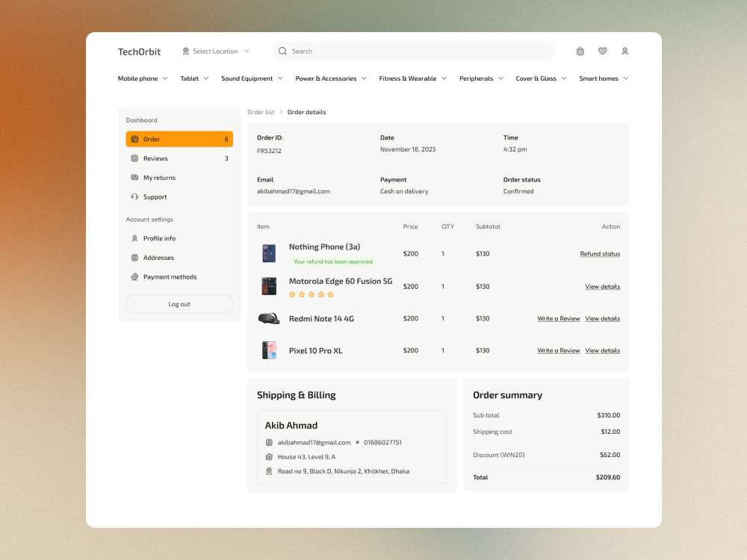Open wishlist heart icon

point(602,51)
